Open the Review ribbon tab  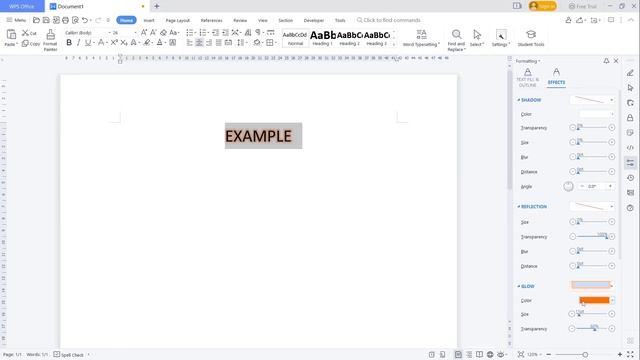(240, 20)
